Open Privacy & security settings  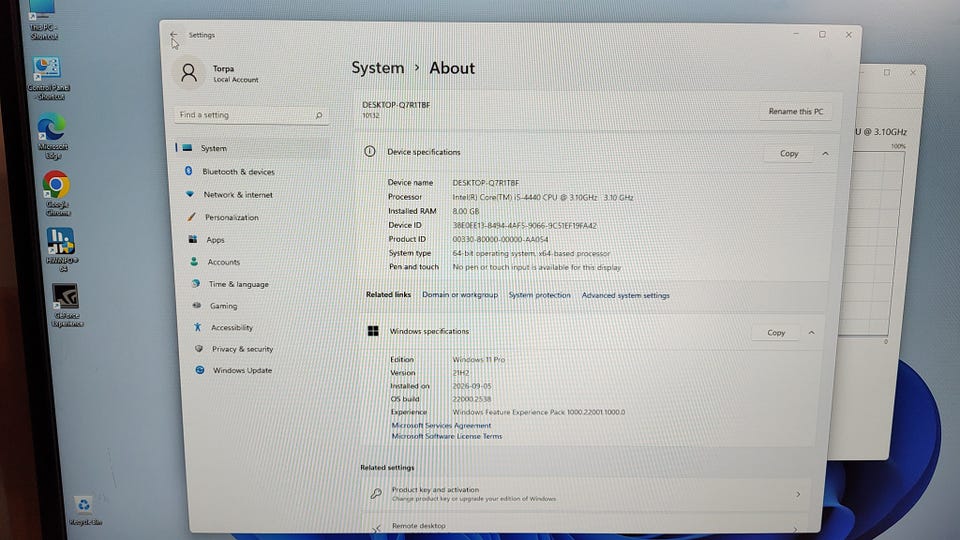pyautogui.click(x=242, y=349)
